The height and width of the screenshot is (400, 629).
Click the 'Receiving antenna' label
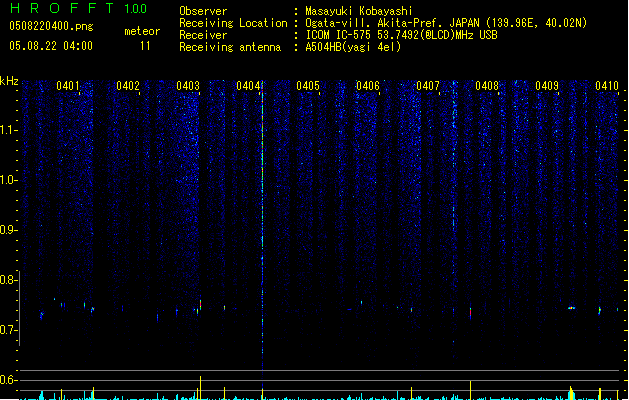pos(230,47)
